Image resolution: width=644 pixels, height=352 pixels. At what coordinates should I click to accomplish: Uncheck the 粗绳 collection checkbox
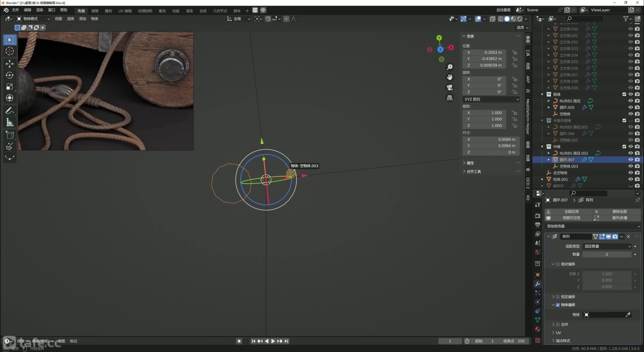624,94
